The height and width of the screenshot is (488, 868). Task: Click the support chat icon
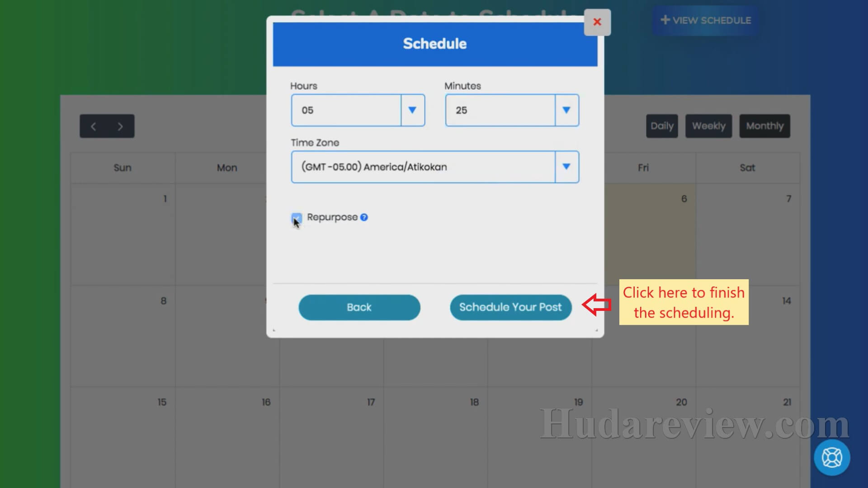[x=832, y=457]
